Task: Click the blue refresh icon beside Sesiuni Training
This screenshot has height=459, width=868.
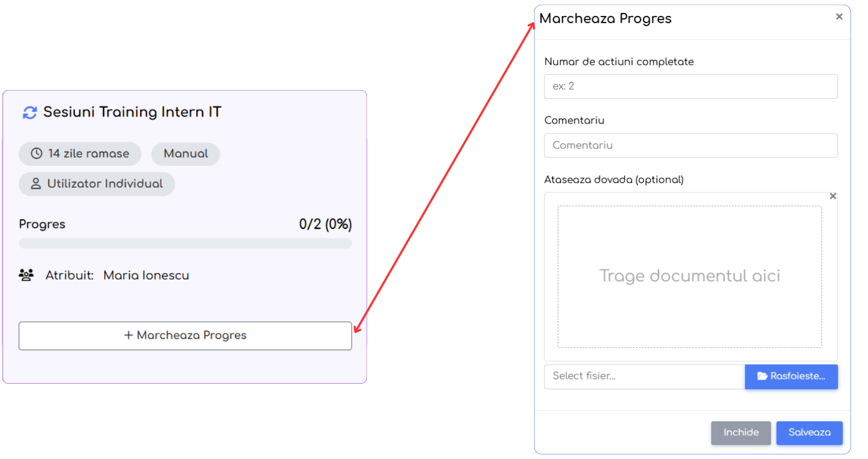Action: point(29,112)
